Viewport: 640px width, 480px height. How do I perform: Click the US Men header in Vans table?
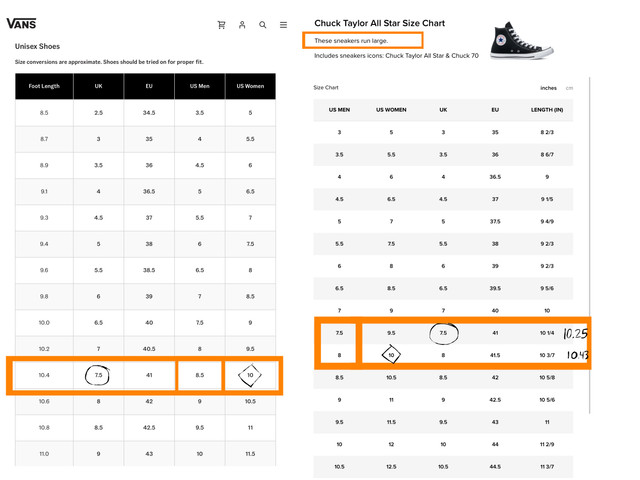coord(200,86)
